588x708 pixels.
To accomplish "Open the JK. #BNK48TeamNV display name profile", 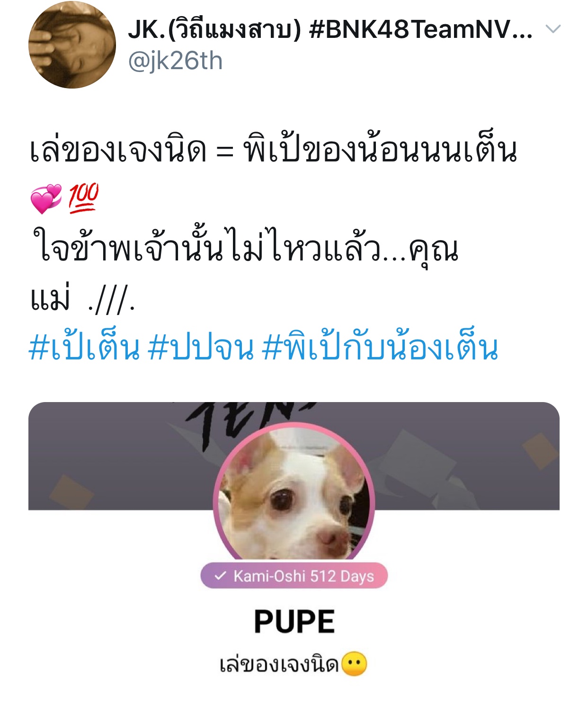I will (x=330, y=29).
